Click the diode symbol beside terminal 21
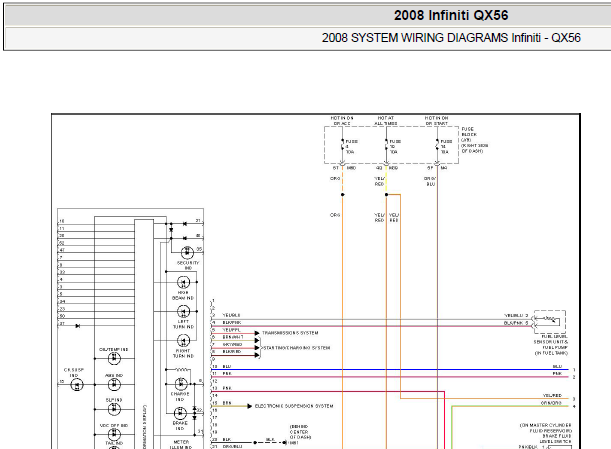The image size is (611, 449). tap(184, 224)
